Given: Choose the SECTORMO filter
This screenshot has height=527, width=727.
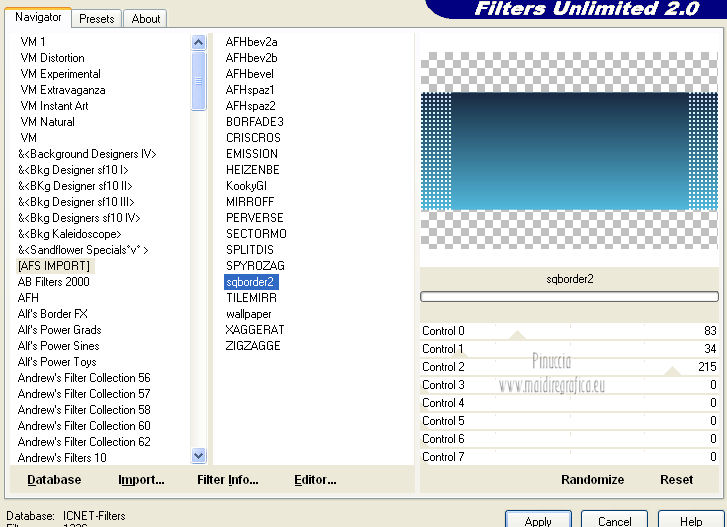Looking at the screenshot, I should click(x=256, y=234).
